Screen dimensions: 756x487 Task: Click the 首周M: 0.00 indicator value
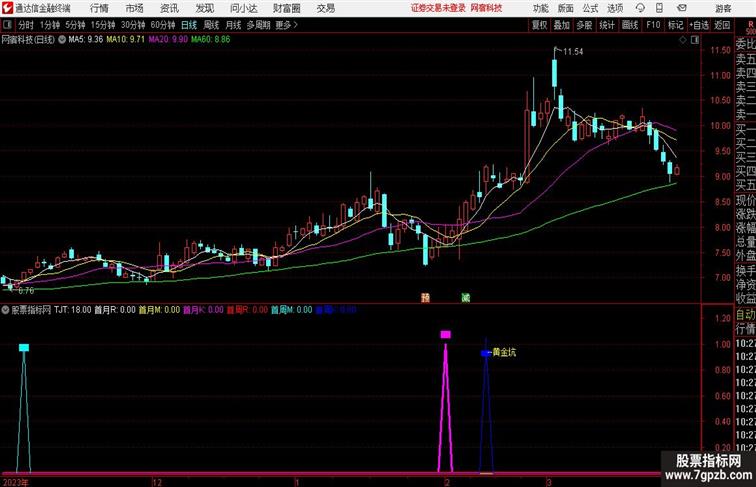tap(291, 310)
